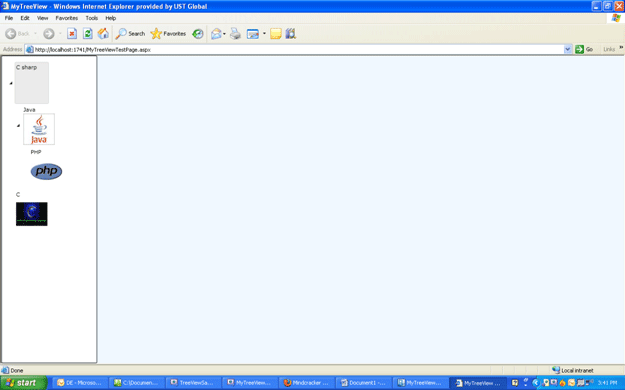Open the Edit button dropdown arrow
The width and height of the screenshot is (625, 390).
coord(264,34)
